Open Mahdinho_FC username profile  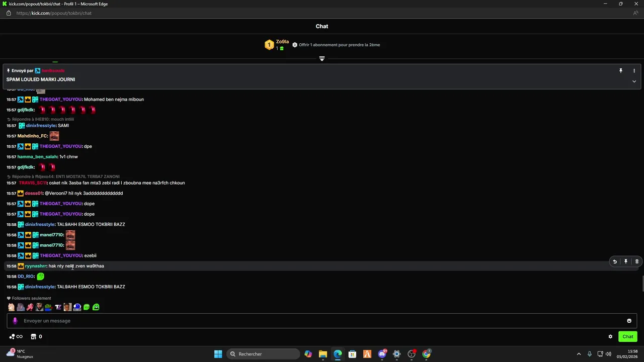[33, 136]
